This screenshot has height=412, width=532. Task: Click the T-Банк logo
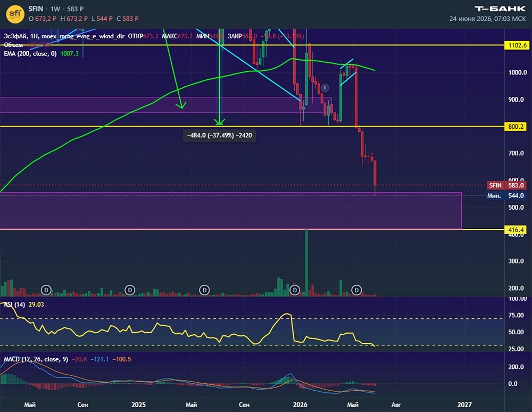click(500, 9)
